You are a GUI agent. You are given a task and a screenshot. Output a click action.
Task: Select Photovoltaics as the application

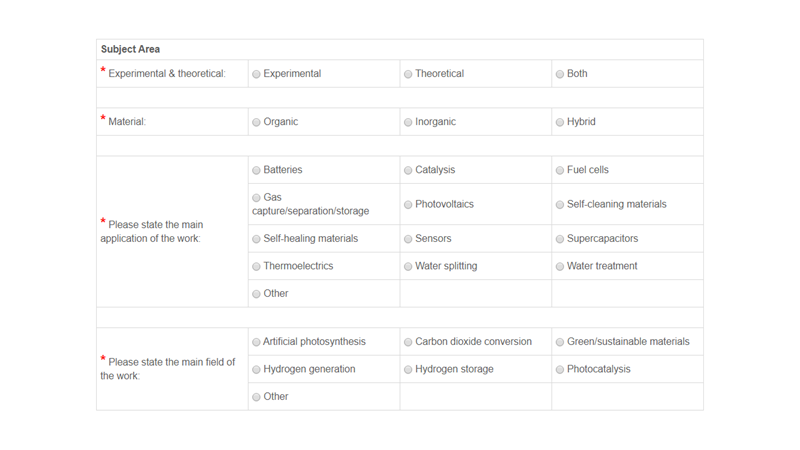(408, 205)
